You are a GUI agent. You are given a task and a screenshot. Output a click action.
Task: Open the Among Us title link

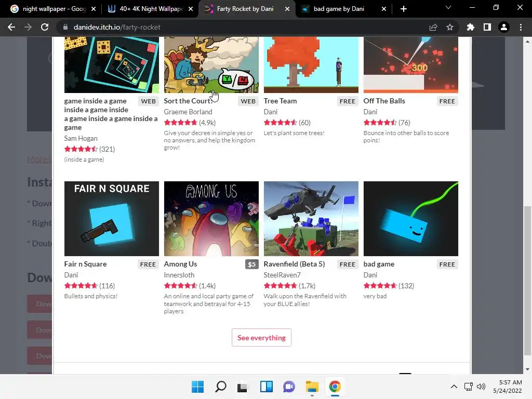180,264
